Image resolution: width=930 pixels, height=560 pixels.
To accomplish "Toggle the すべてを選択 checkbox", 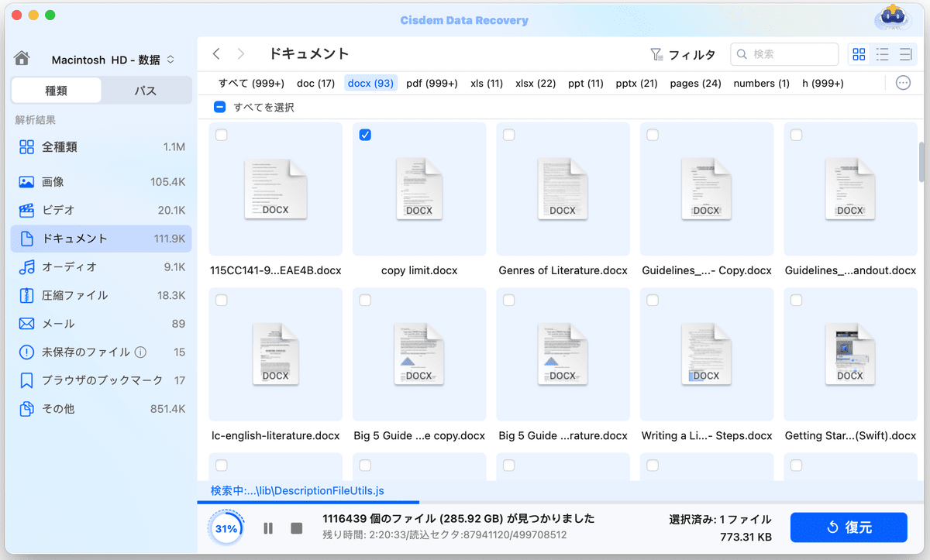I will point(220,108).
